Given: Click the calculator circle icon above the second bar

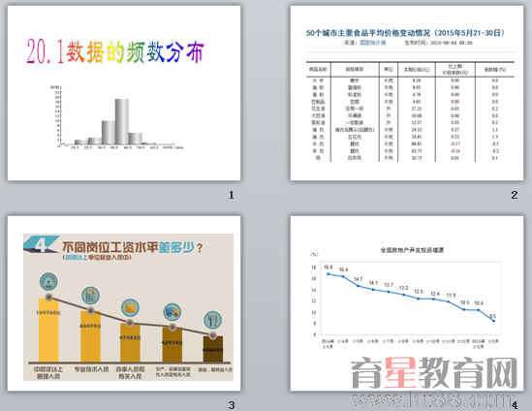Looking at the screenshot, I should click(90, 296).
